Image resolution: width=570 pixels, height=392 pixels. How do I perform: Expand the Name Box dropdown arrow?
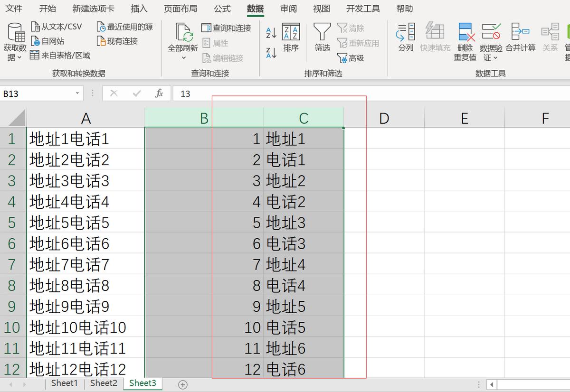pos(77,93)
